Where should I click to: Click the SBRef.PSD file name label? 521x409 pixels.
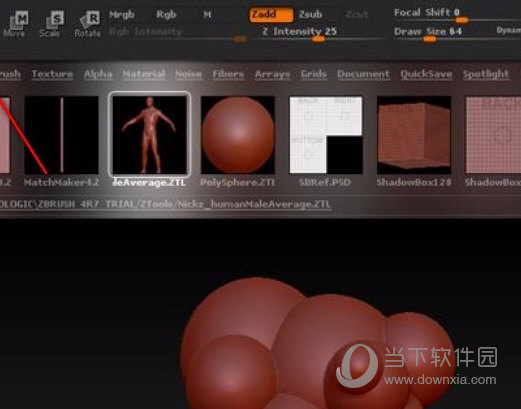coord(325,183)
